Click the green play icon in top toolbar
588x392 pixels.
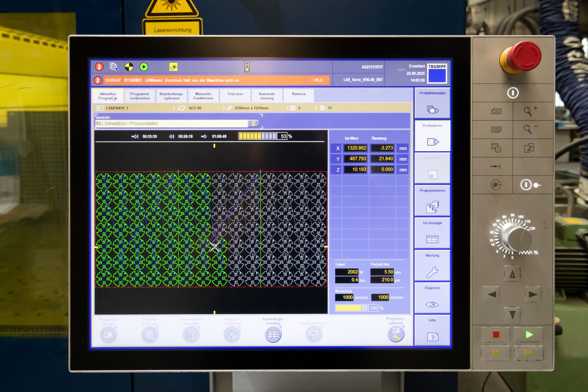pos(144,67)
